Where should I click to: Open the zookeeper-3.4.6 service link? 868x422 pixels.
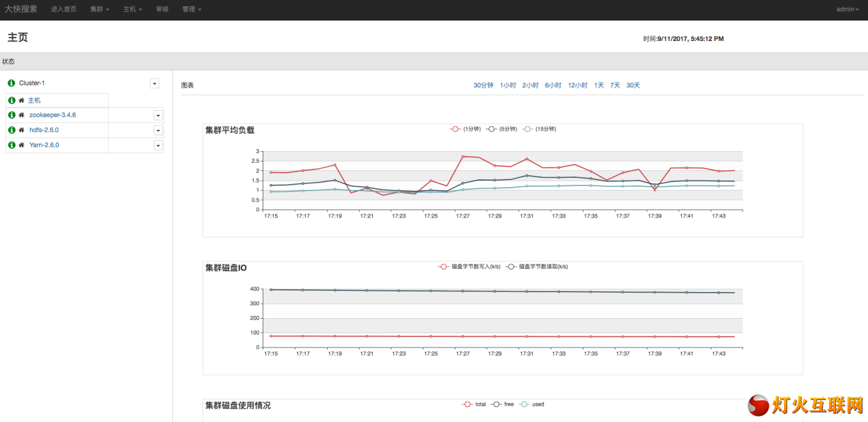pyautogui.click(x=53, y=115)
